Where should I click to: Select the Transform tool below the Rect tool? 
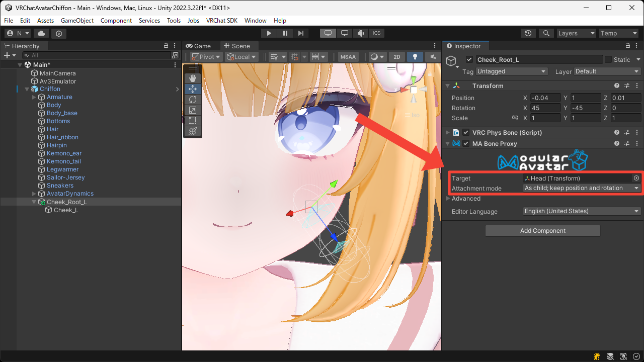click(193, 131)
